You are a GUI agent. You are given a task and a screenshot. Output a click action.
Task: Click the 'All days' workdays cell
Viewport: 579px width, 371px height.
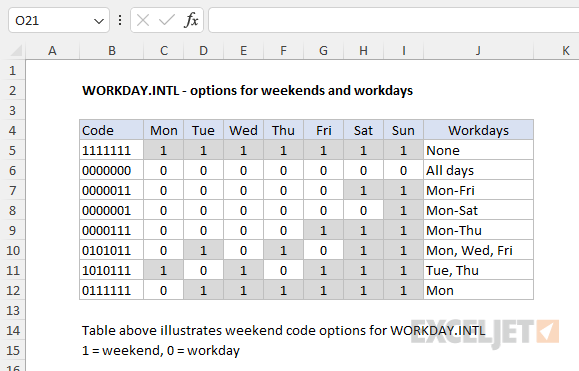tap(479, 170)
